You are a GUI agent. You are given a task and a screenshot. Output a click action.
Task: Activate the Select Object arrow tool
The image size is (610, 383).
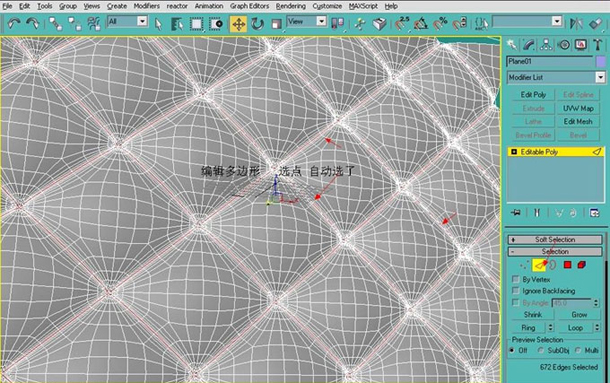(158, 24)
